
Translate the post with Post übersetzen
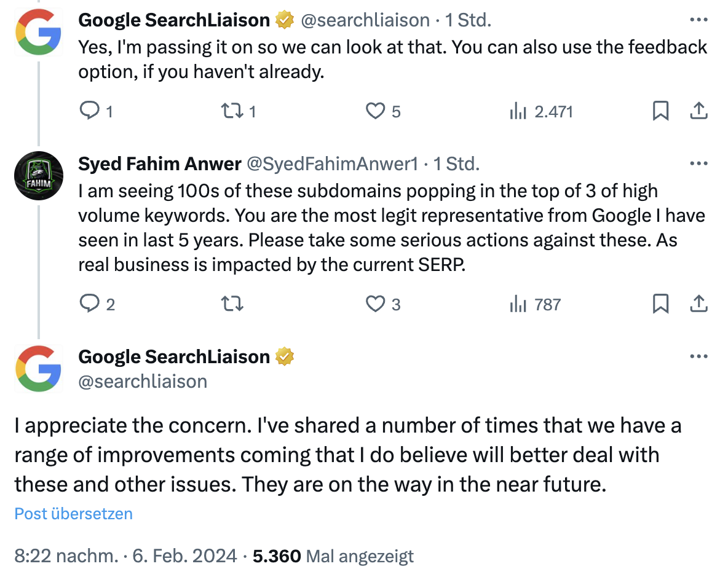pyautogui.click(x=73, y=514)
